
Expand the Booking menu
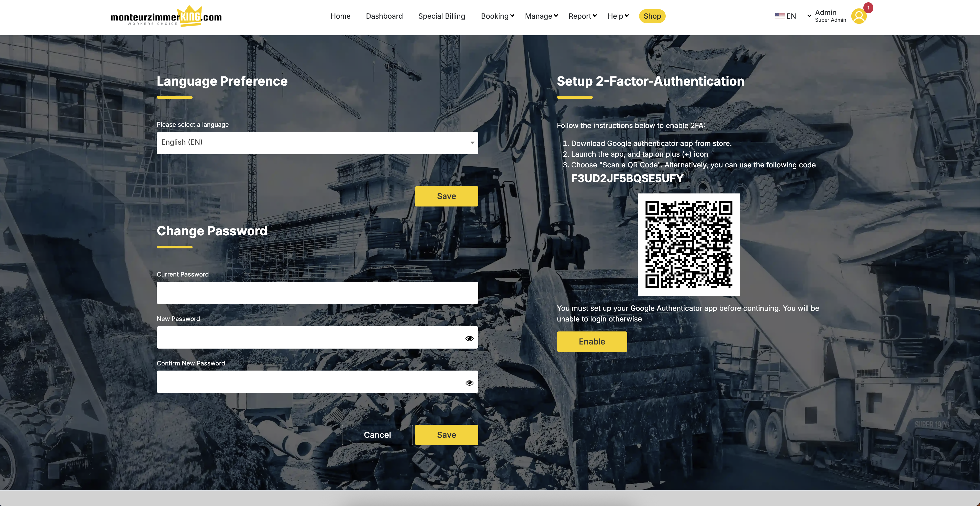pyautogui.click(x=497, y=16)
